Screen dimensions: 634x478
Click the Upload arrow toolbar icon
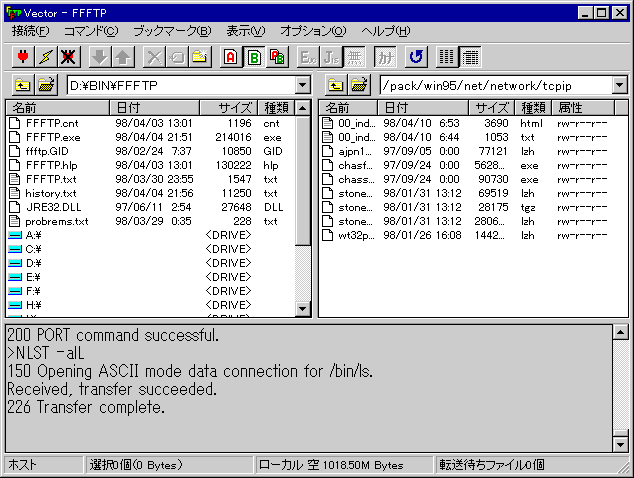(x=123, y=57)
